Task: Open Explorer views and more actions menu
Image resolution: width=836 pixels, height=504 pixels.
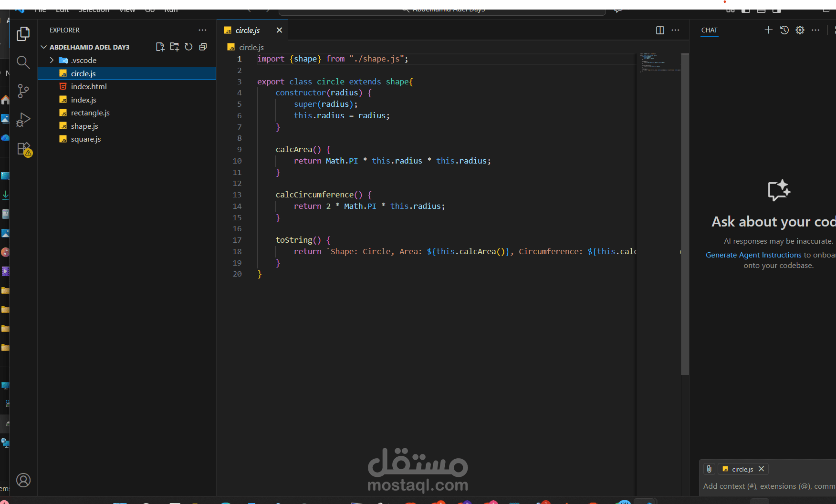Action: click(x=203, y=30)
